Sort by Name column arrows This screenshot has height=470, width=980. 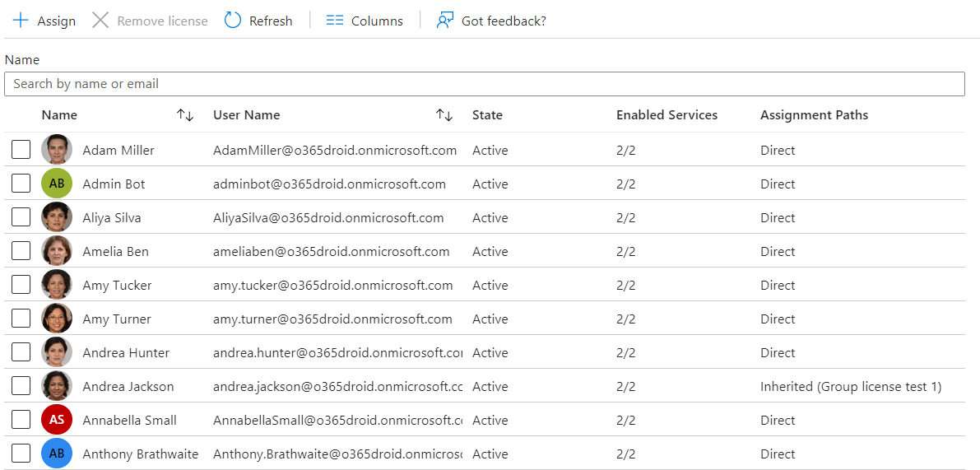click(x=185, y=115)
